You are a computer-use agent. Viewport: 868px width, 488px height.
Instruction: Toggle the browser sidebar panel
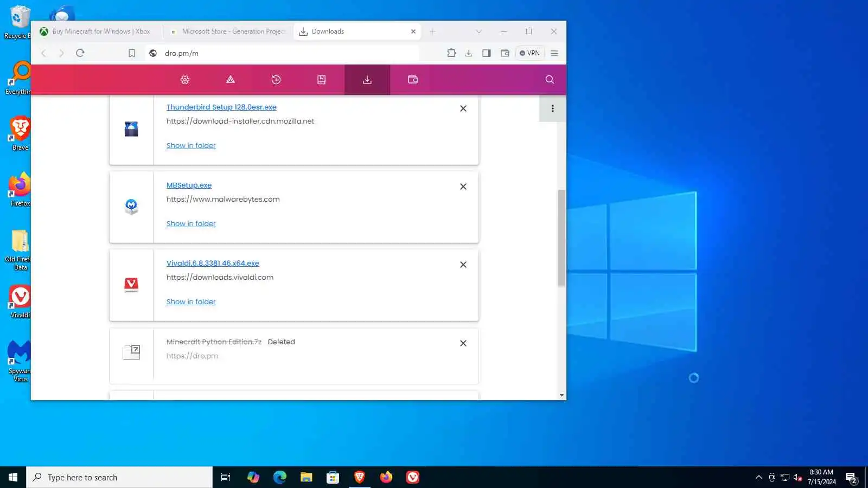coord(487,53)
